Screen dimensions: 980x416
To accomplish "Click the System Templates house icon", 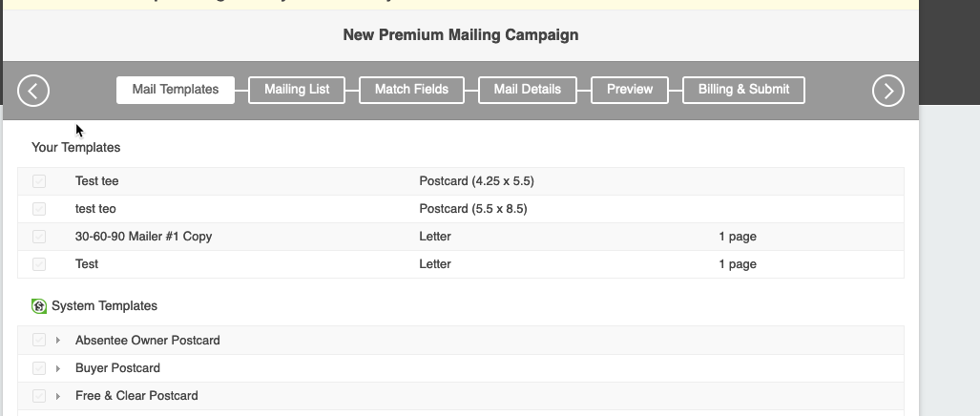I will (x=39, y=306).
